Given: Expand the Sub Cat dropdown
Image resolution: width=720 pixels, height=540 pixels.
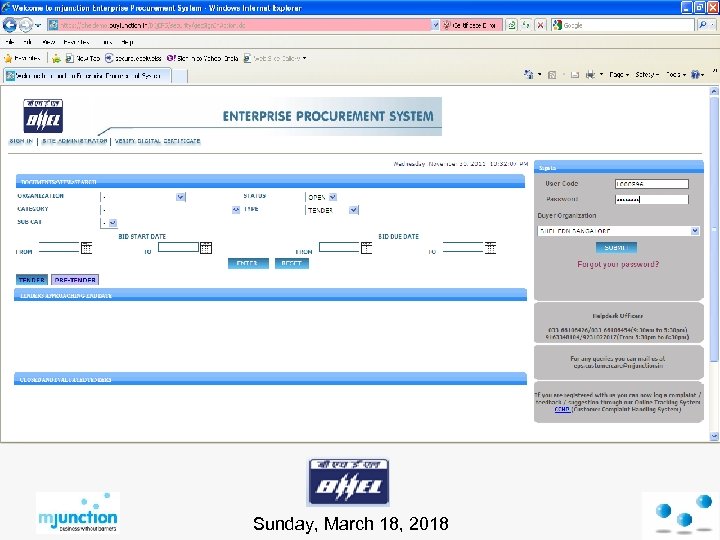Looking at the screenshot, I should (x=112, y=223).
